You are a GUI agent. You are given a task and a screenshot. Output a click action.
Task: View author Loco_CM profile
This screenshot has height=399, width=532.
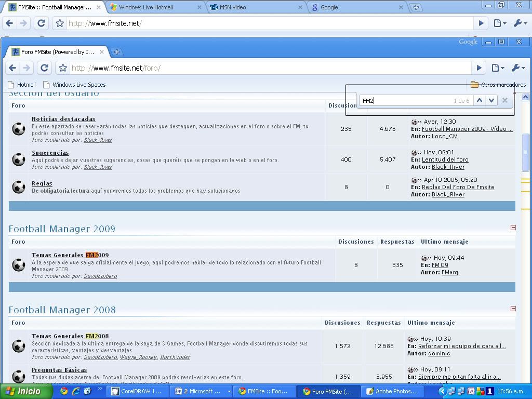point(445,136)
